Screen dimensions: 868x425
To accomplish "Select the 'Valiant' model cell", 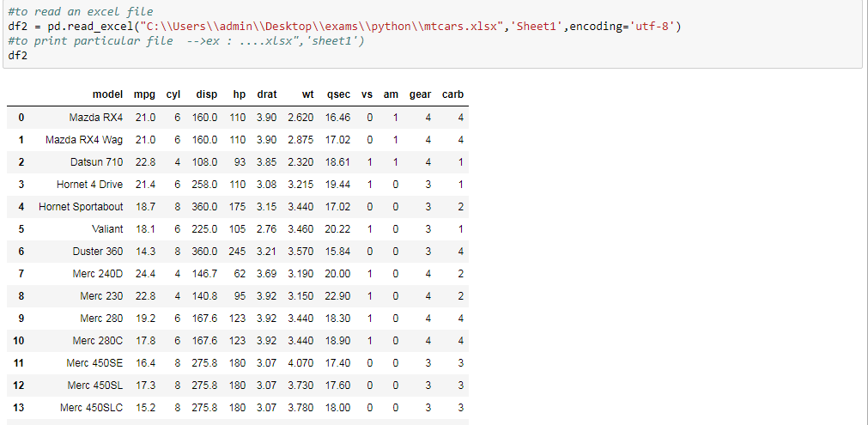I will (108, 229).
